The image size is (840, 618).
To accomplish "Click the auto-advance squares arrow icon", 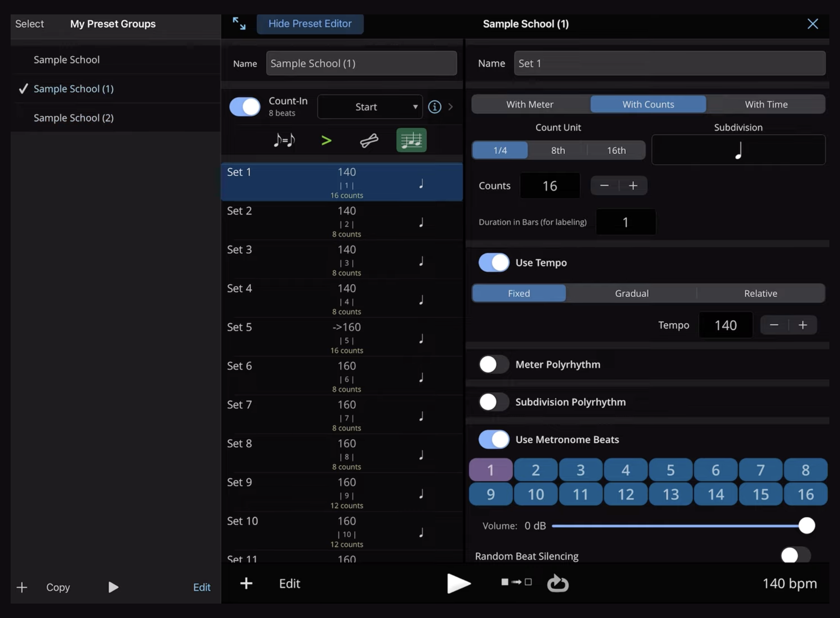I will [x=516, y=582].
